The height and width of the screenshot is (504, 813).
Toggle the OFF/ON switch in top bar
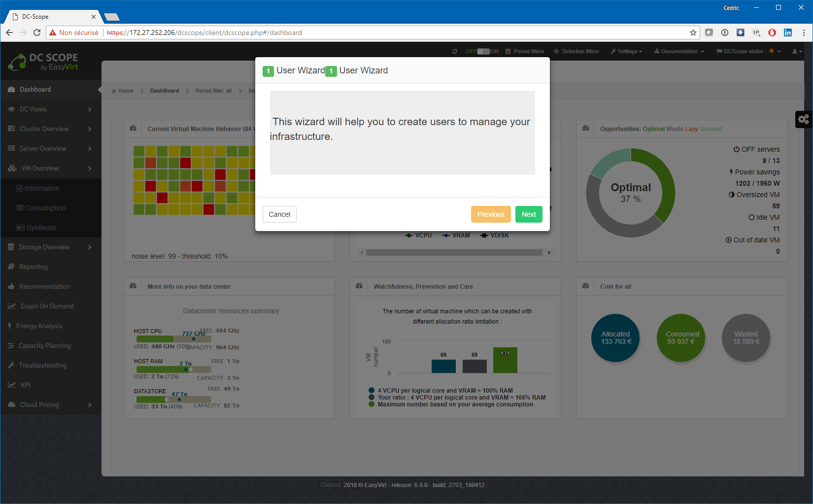[483, 51]
